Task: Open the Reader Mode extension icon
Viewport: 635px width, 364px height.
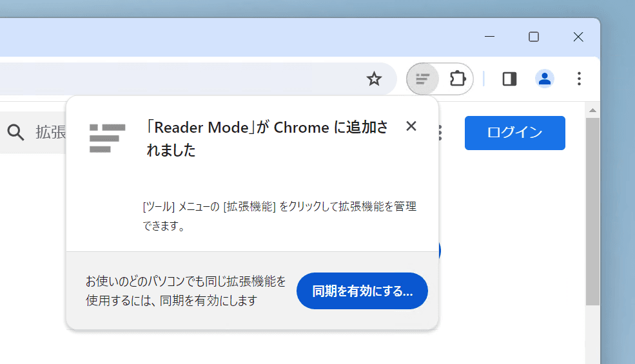Action: point(423,79)
